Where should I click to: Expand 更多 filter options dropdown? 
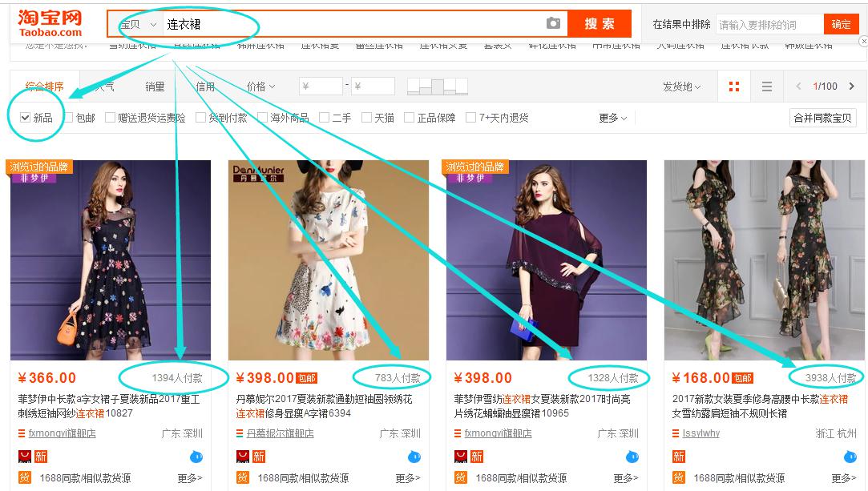(612, 118)
